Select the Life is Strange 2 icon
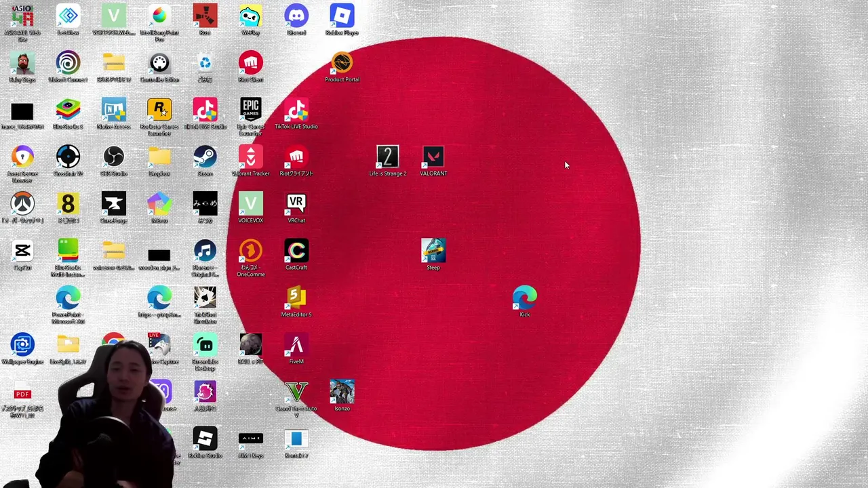 point(387,157)
